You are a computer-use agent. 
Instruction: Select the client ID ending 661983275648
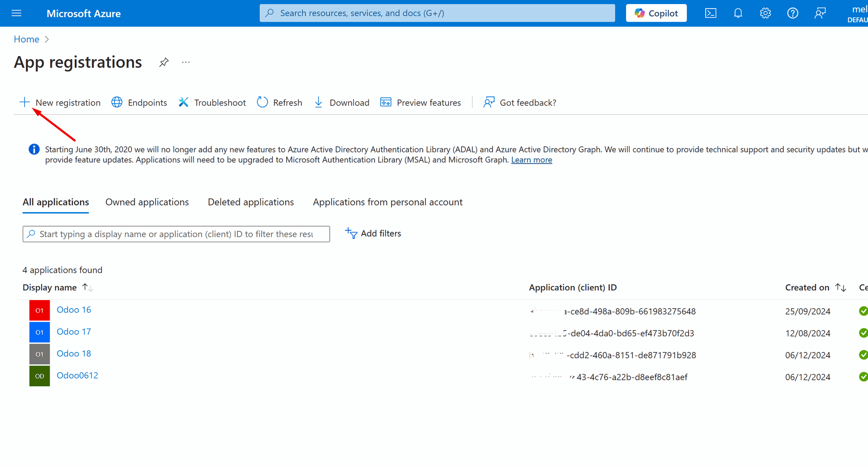(x=613, y=311)
